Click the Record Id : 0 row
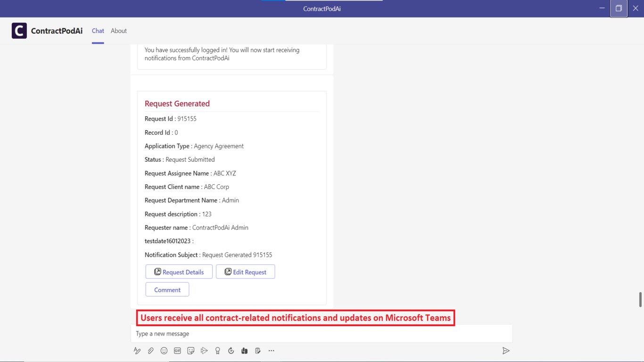Image resolution: width=644 pixels, height=362 pixels. [161, 132]
